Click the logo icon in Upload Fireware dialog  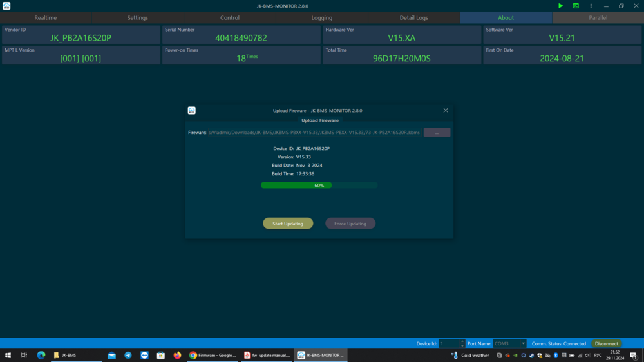192,110
